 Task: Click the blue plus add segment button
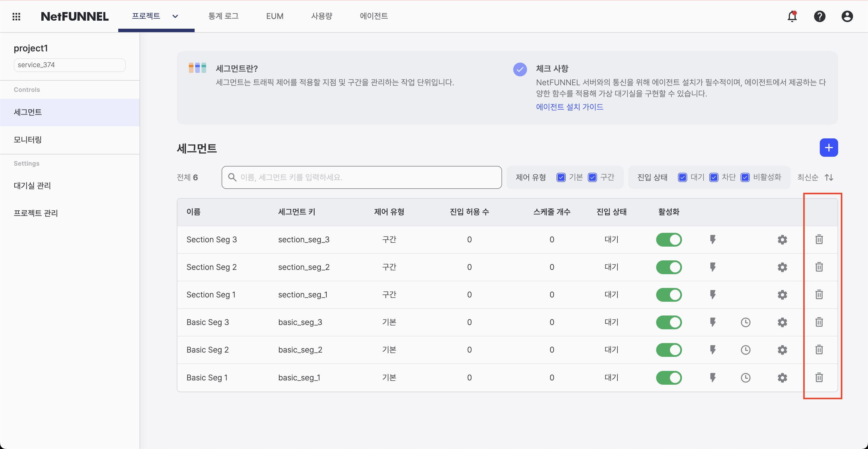[829, 148]
